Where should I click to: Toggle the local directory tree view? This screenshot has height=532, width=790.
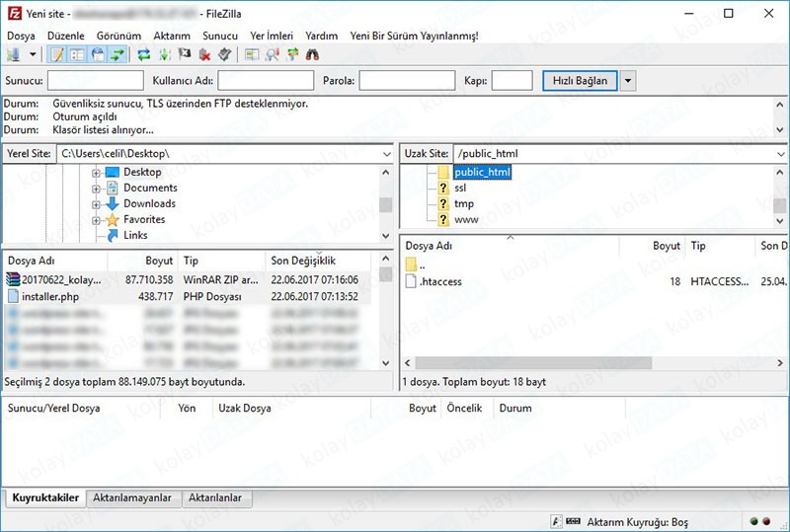click(78, 54)
